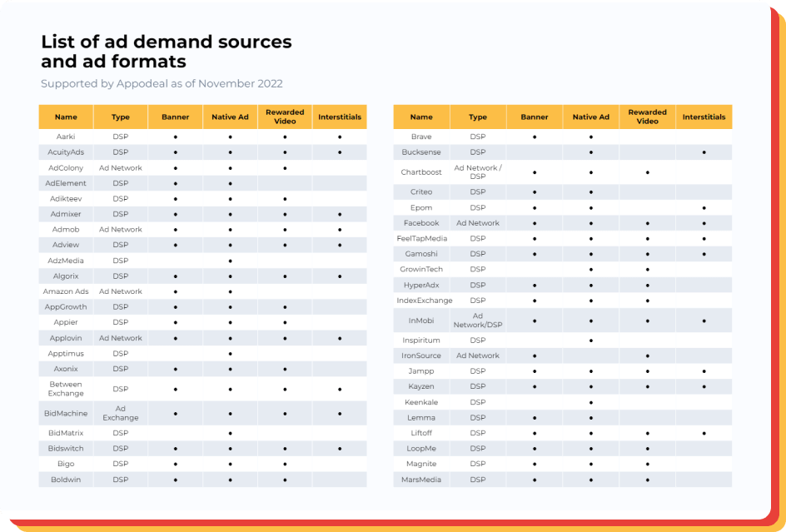786x532 pixels.
Task: Click the Admixer name cell
Action: coord(66,214)
